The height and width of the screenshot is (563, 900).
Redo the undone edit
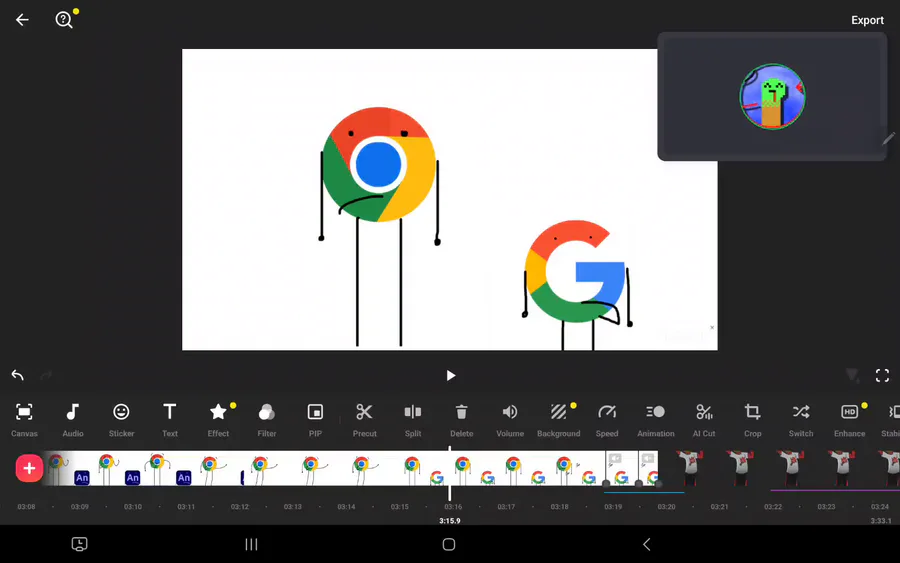pyautogui.click(x=46, y=375)
